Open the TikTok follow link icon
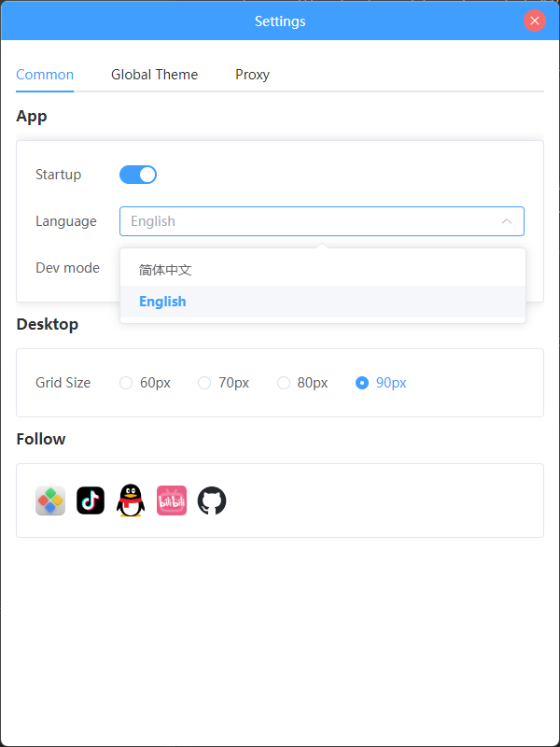The width and height of the screenshot is (560, 747). tap(91, 500)
